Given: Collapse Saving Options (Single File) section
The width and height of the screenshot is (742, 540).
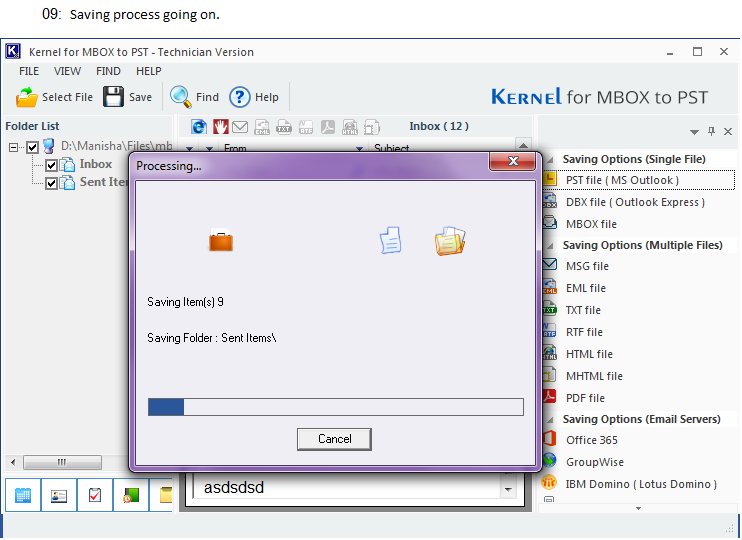Looking at the screenshot, I should pyautogui.click(x=550, y=160).
